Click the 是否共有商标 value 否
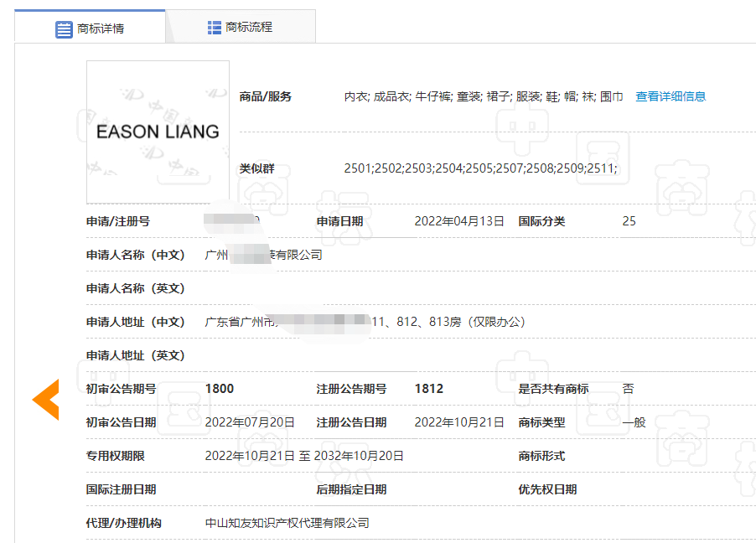Screen dimensions: 756x543 628,389
